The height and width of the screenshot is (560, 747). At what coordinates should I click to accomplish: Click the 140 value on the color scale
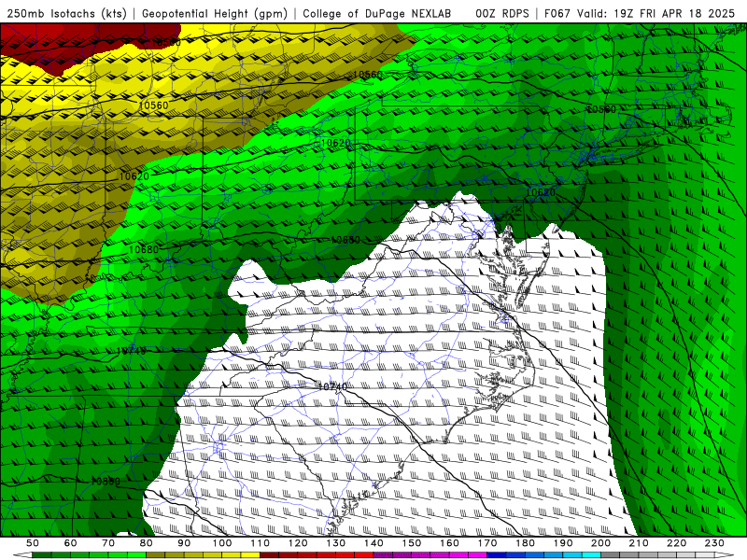click(373, 543)
